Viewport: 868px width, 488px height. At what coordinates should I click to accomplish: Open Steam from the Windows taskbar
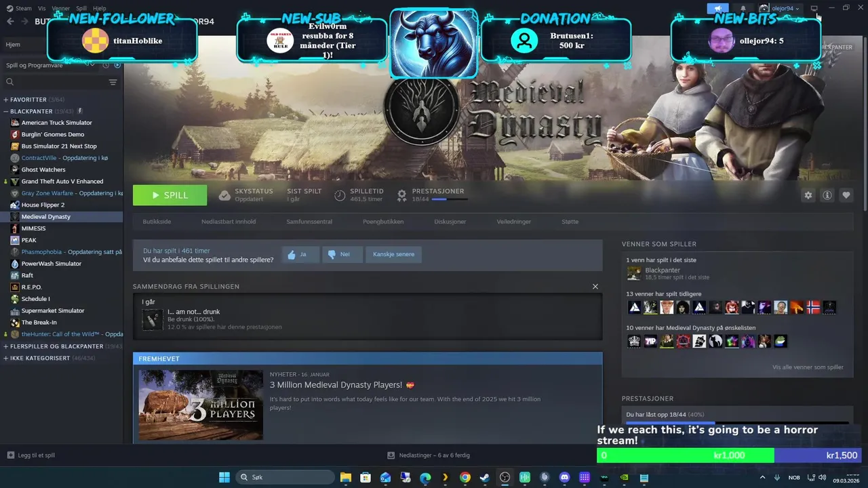[484, 477]
